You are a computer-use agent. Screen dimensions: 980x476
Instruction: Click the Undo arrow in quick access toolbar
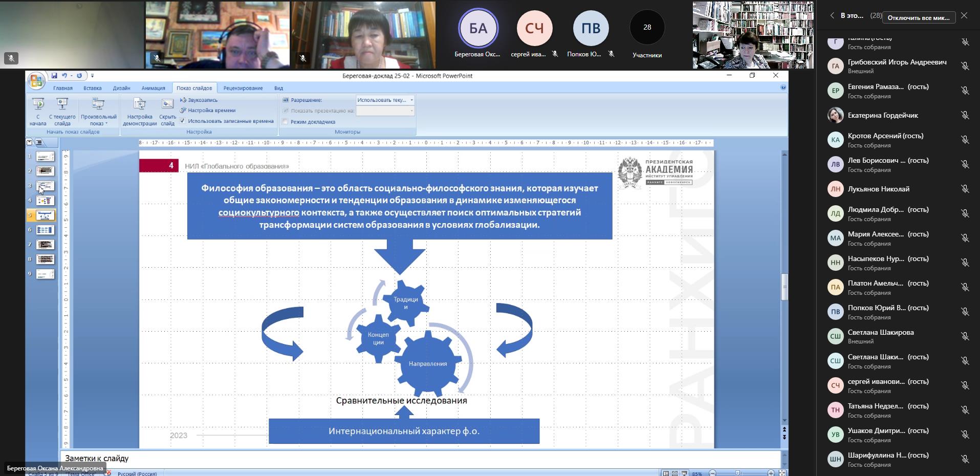pyautogui.click(x=65, y=76)
